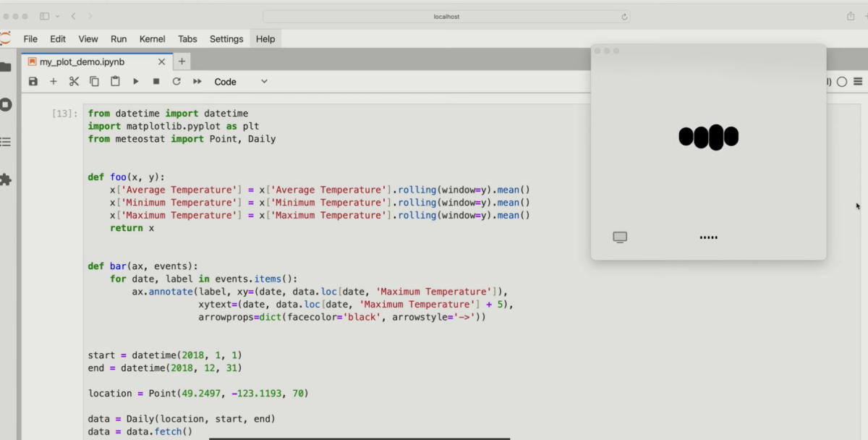868x440 pixels.
Task: Open the Kernel menu
Action: (152, 39)
